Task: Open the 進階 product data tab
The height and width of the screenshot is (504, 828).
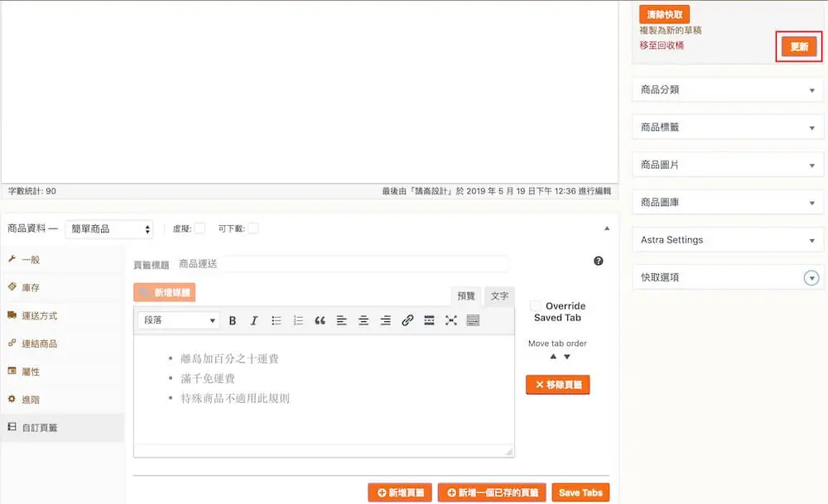Action: coord(62,400)
